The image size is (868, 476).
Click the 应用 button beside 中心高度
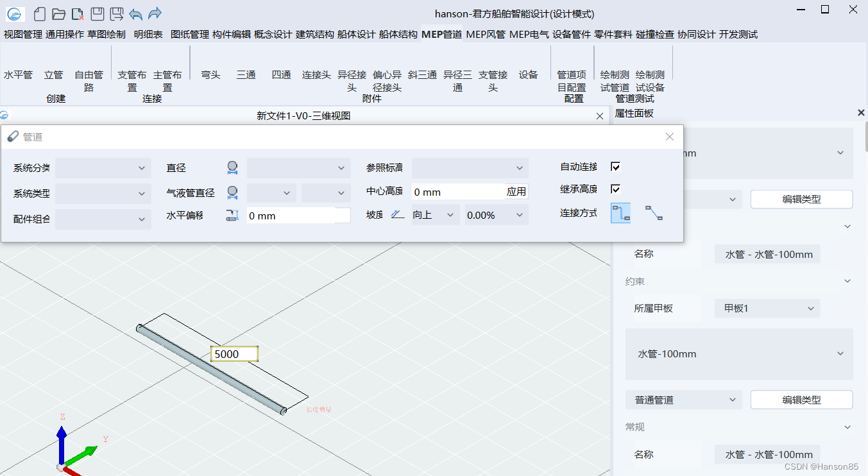516,192
